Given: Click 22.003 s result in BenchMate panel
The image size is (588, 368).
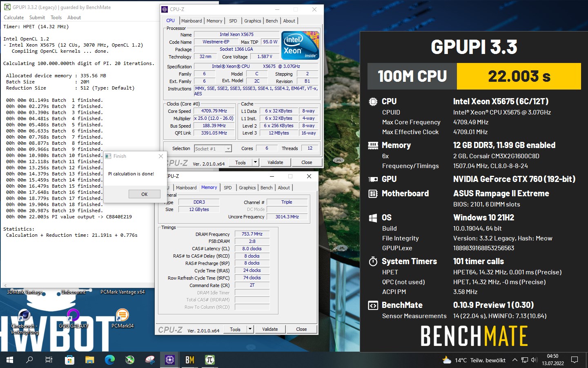Looking at the screenshot, I should [x=519, y=76].
